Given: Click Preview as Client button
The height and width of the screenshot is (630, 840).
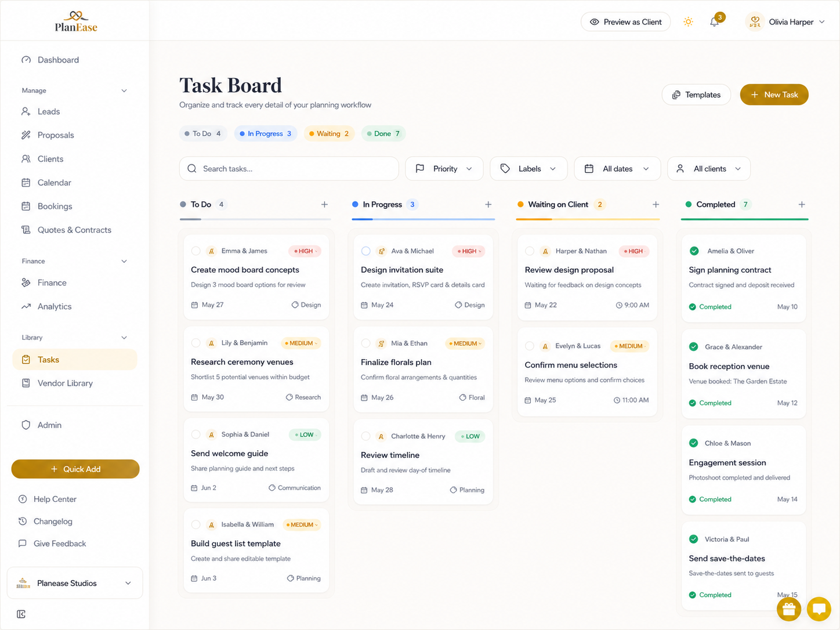Looking at the screenshot, I should pyautogui.click(x=626, y=22).
